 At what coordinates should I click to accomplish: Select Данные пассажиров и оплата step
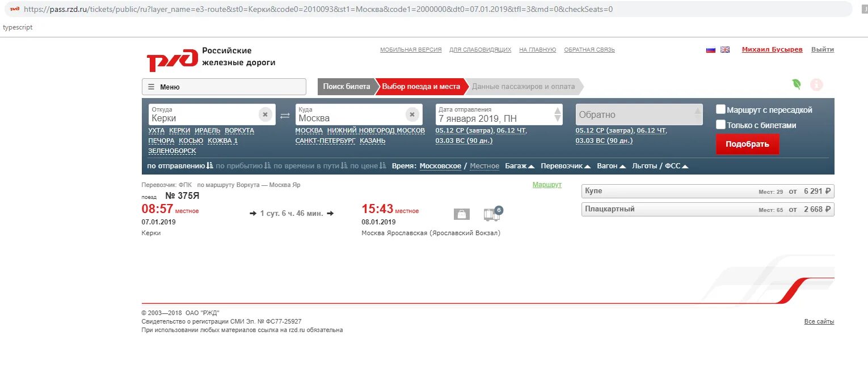point(524,87)
